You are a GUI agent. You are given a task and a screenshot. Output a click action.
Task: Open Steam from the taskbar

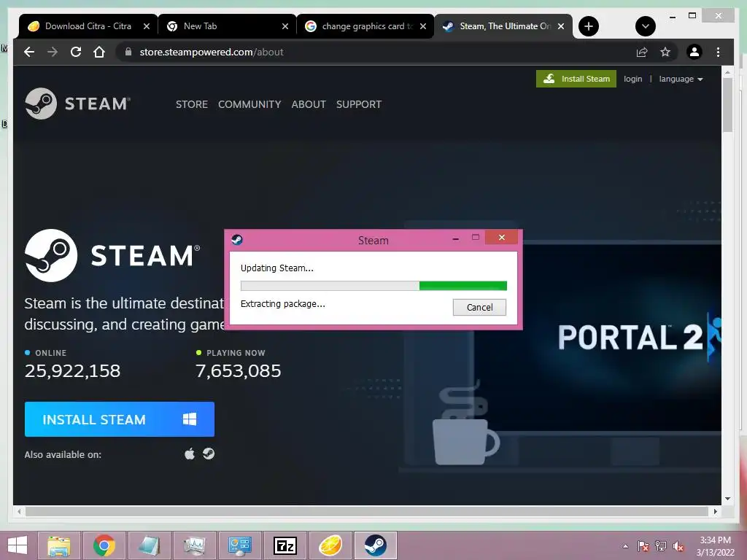pos(376,545)
